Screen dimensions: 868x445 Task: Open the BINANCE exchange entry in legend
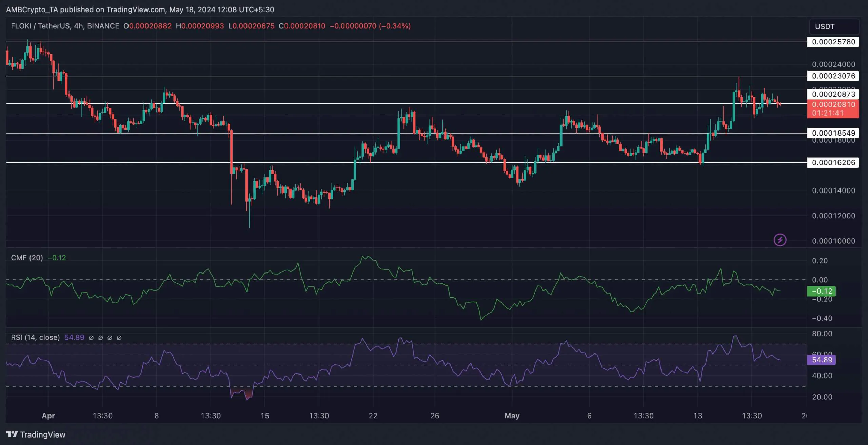103,26
